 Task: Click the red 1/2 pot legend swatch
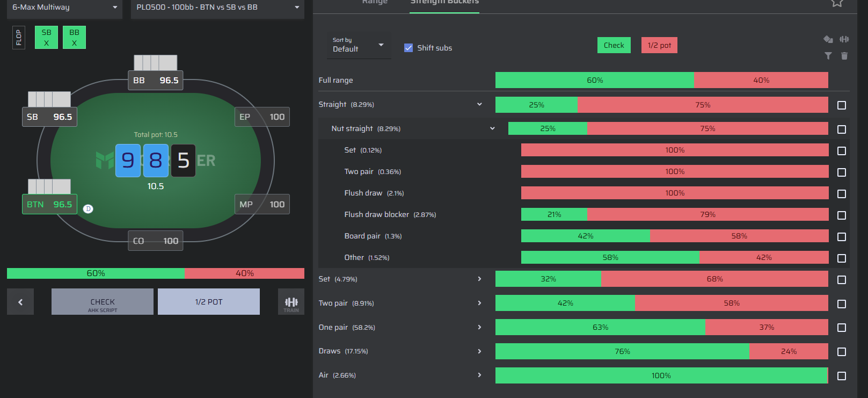pos(659,45)
